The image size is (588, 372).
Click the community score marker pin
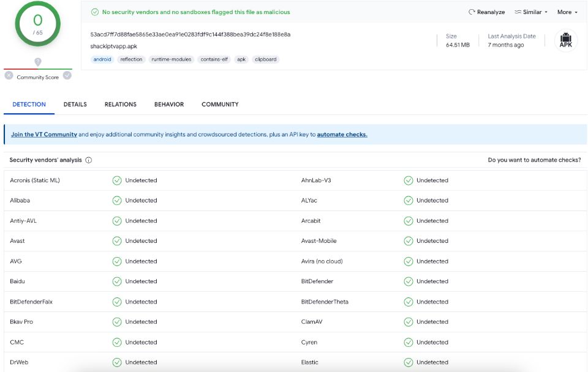click(38, 62)
